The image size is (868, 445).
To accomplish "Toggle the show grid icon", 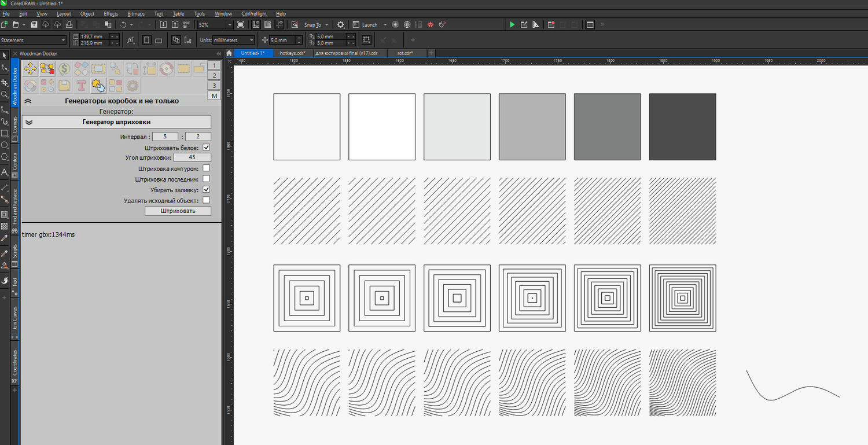I will [267, 24].
